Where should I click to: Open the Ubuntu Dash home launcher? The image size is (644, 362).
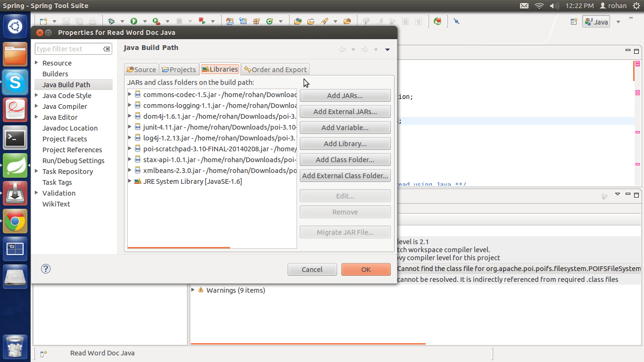click(15, 26)
